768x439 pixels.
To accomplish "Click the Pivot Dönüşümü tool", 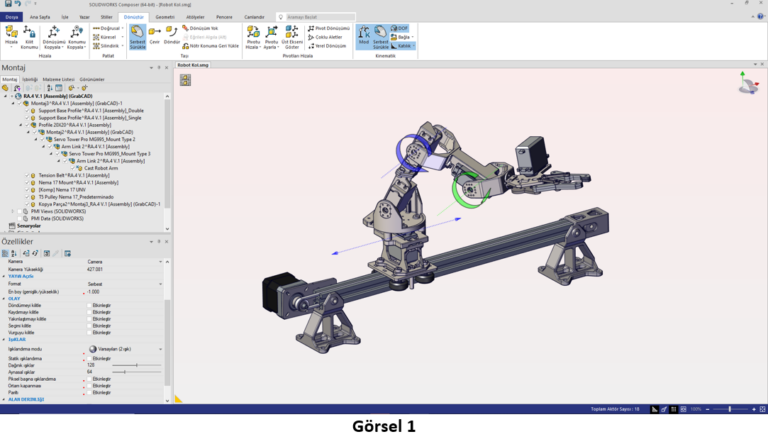I will pos(328,28).
